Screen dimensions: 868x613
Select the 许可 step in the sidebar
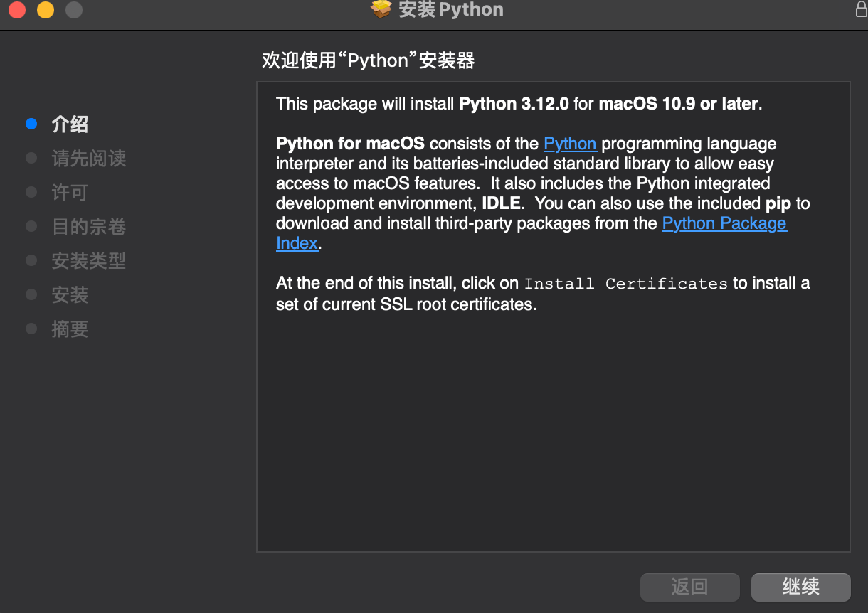[x=68, y=192]
